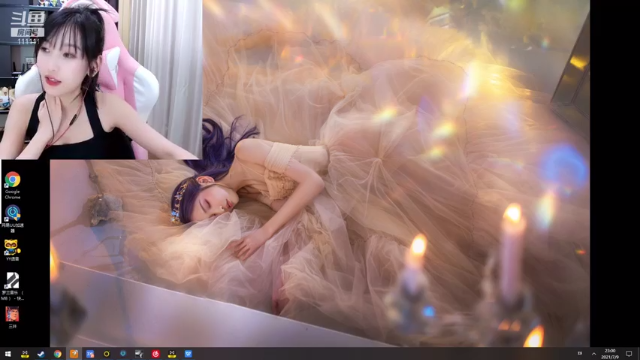Image resolution: width=640 pixels, height=360 pixels.
Task: Open the taskbar clock and date
Action: click(610, 354)
